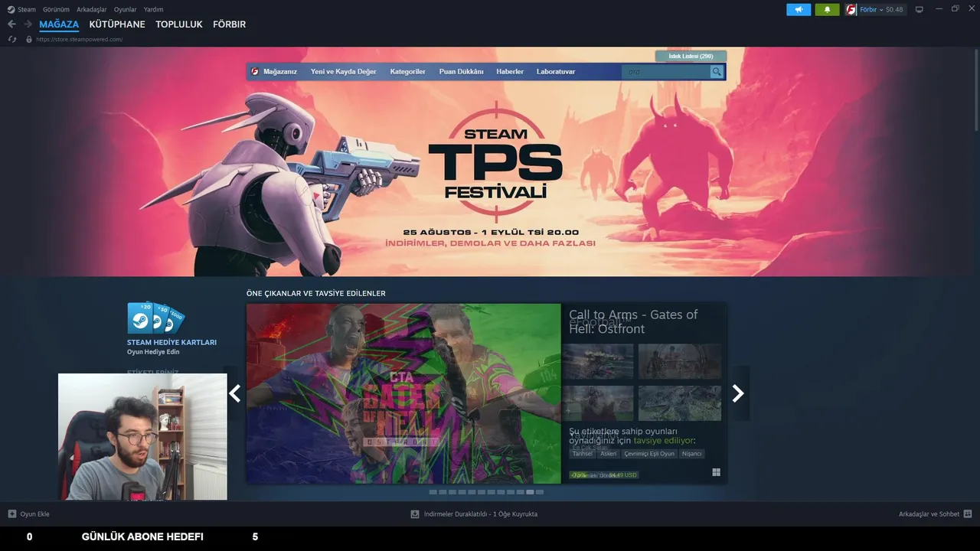Click the Windows platform icon on featured game

tap(716, 473)
